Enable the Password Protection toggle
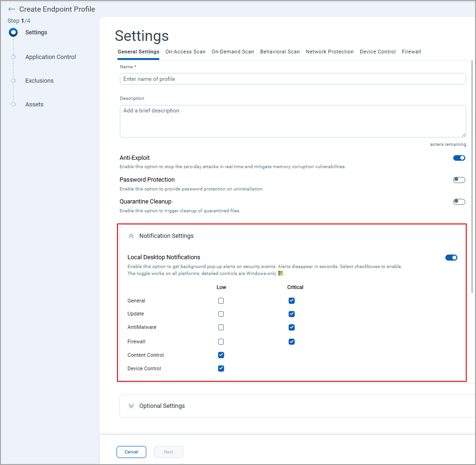The height and width of the screenshot is (465, 476). click(459, 180)
